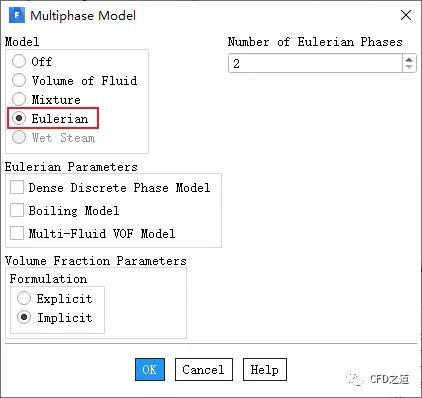Select the Mixture model option

coord(19,99)
